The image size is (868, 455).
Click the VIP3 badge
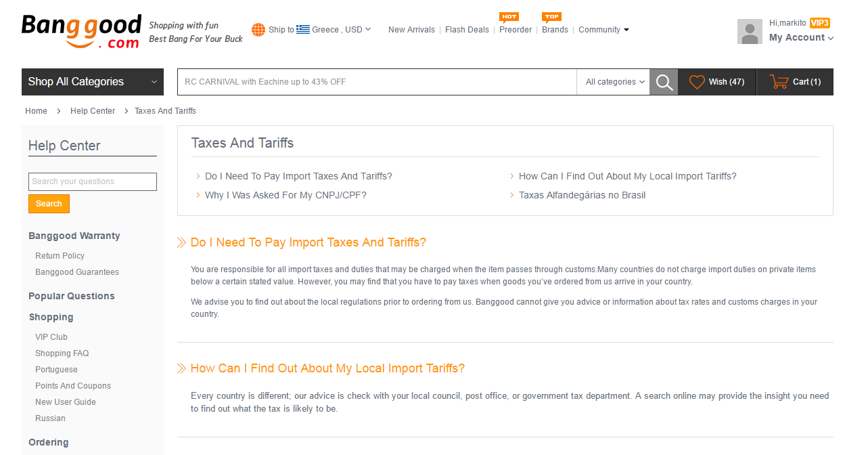(820, 23)
